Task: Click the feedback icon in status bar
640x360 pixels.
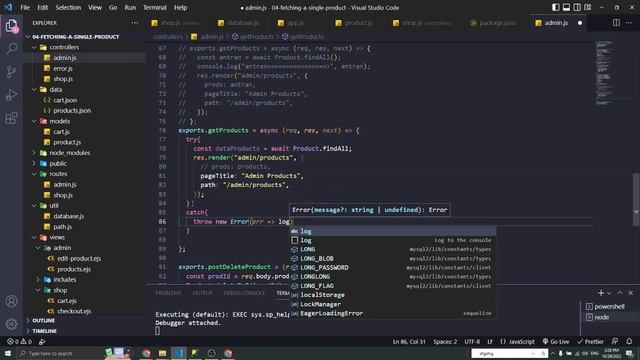Action: (615, 341)
